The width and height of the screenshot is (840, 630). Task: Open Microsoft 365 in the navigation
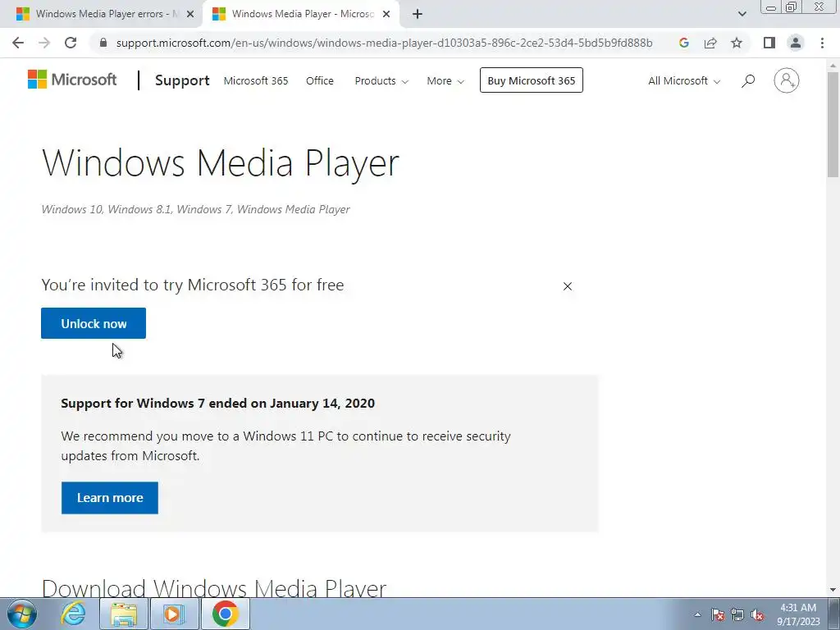tap(256, 81)
